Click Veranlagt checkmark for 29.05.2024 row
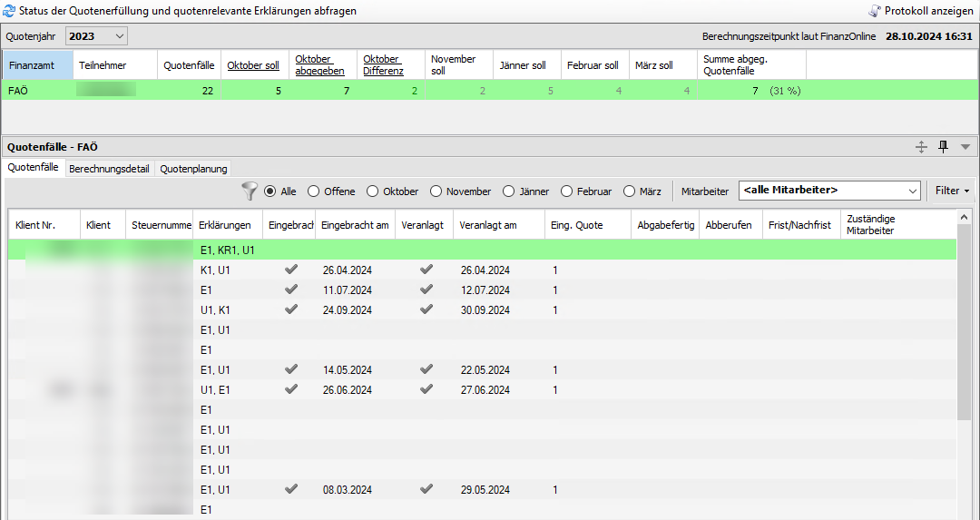The height and width of the screenshot is (520, 980). [426, 489]
